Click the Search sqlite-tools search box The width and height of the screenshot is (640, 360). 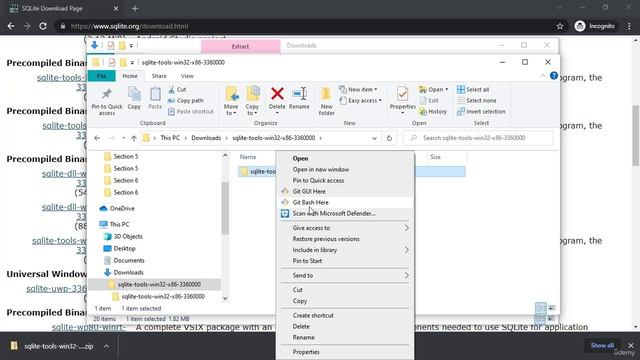(x=478, y=138)
